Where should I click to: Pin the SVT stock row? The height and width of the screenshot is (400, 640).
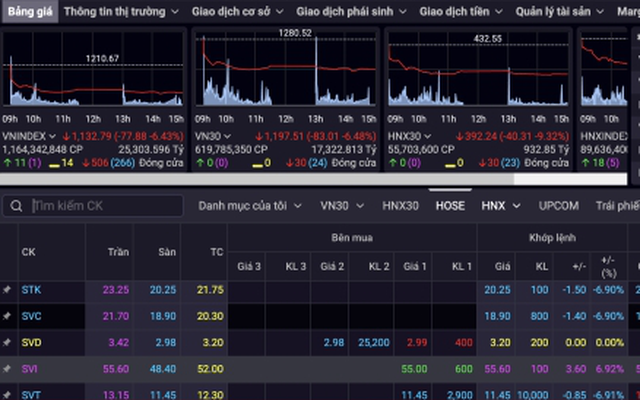pos(6,394)
